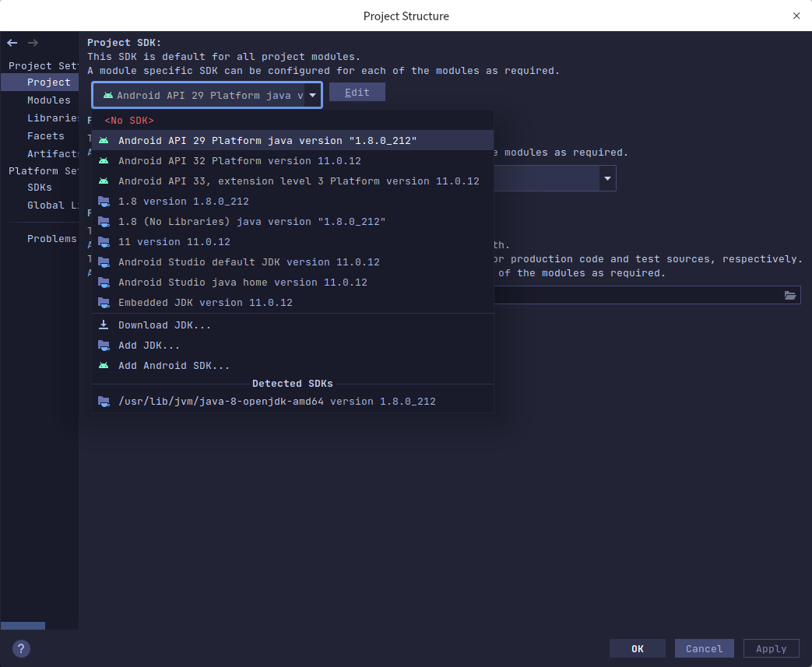812x667 pixels.
Task: Click folder icon beside Add JDK
Action: click(104, 345)
